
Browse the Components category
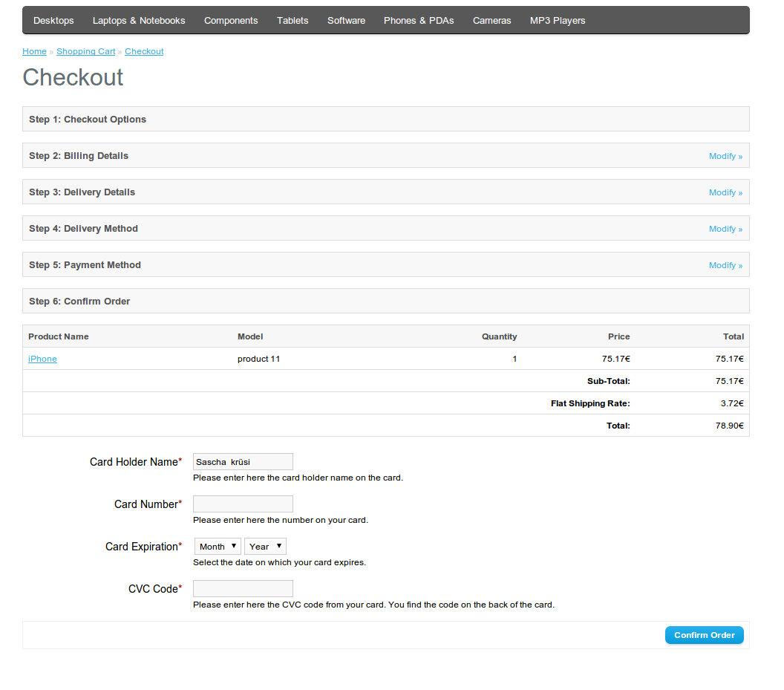[x=231, y=20]
